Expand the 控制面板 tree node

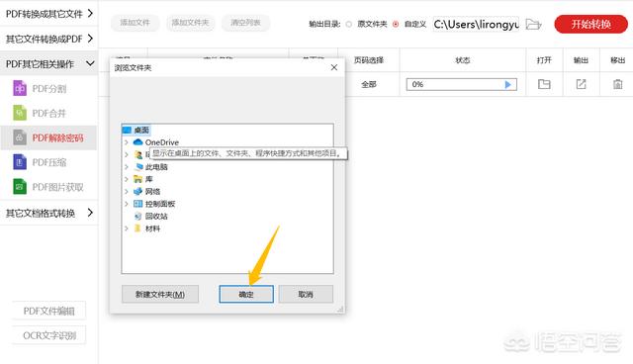[x=127, y=204]
